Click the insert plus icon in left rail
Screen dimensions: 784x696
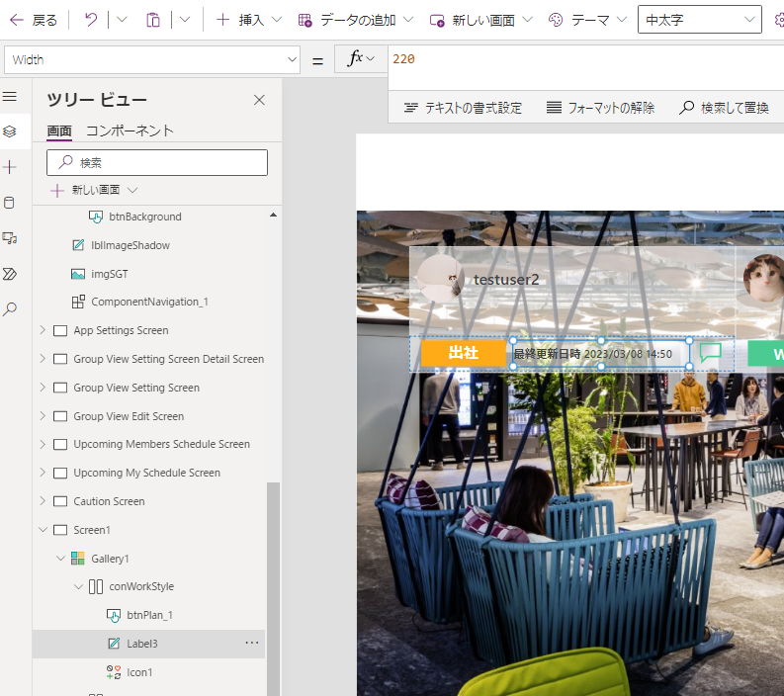point(10,167)
